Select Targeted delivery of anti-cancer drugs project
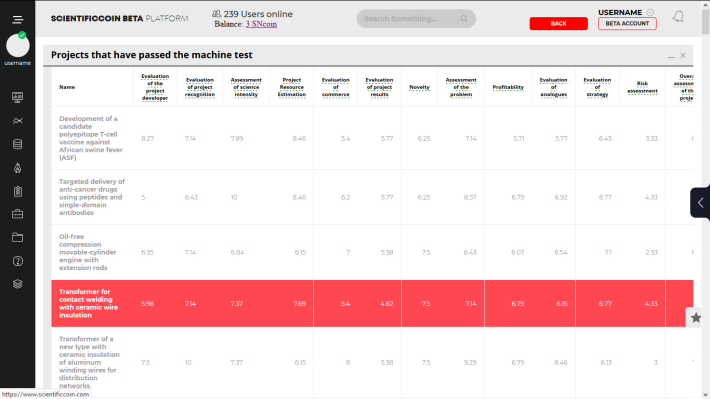This screenshot has width=710, height=399. pyautogui.click(x=92, y=197)
